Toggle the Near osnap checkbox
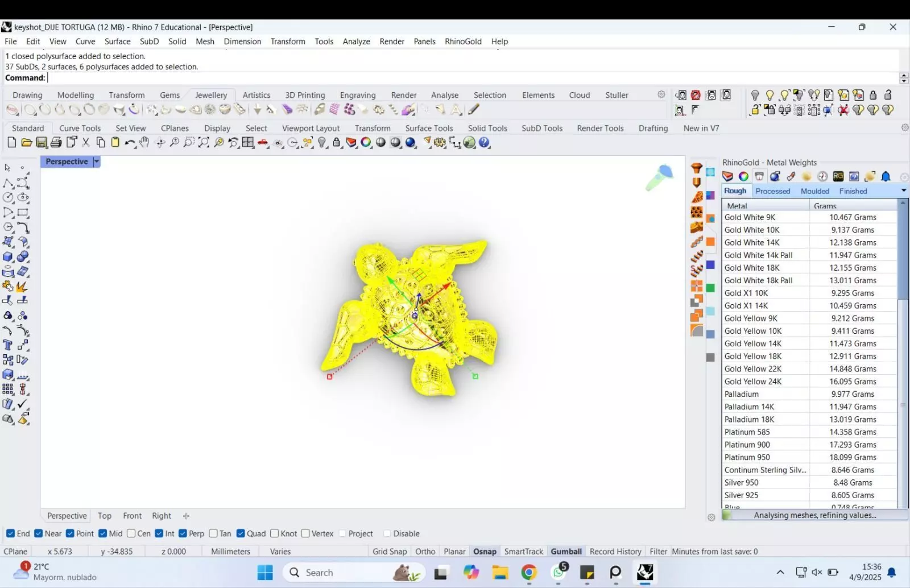 coord(39,533)
